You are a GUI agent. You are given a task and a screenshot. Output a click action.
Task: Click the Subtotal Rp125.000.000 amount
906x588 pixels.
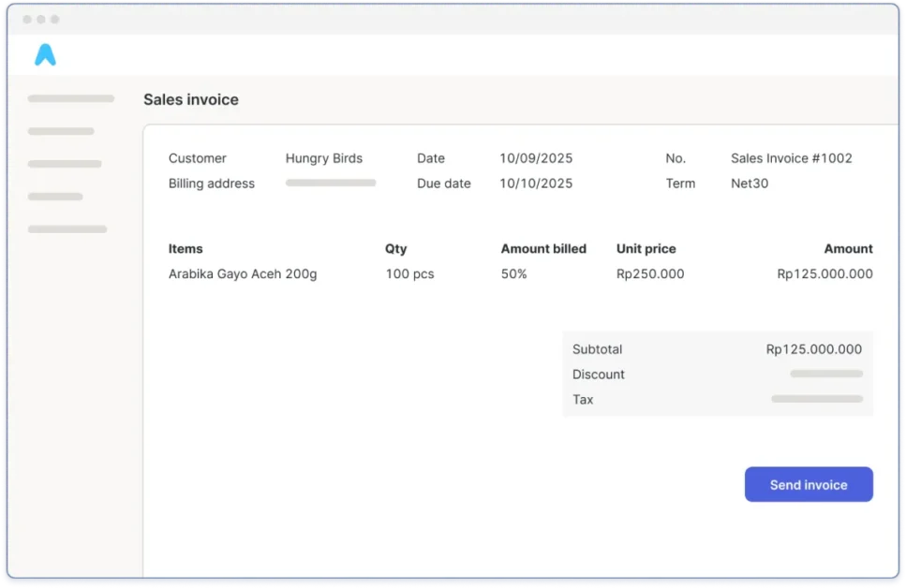813,349
